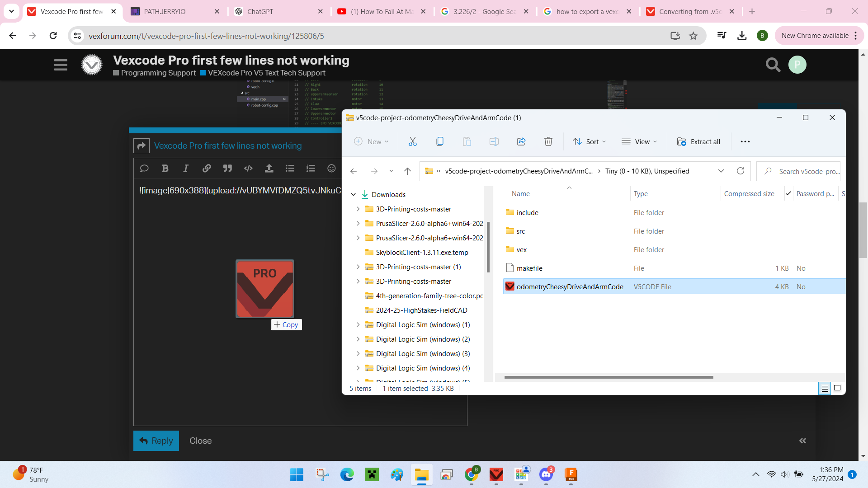The width and height of the screenshot is (868, 488).
Task: Switch Explorer to large thumbnails view
Action: [837, 388]
